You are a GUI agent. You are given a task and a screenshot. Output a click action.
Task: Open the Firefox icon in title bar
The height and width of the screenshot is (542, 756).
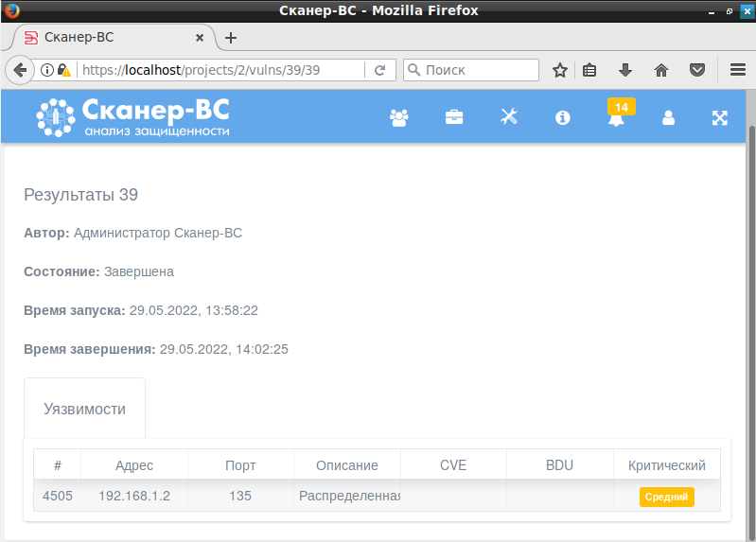(x=11, y=10)
